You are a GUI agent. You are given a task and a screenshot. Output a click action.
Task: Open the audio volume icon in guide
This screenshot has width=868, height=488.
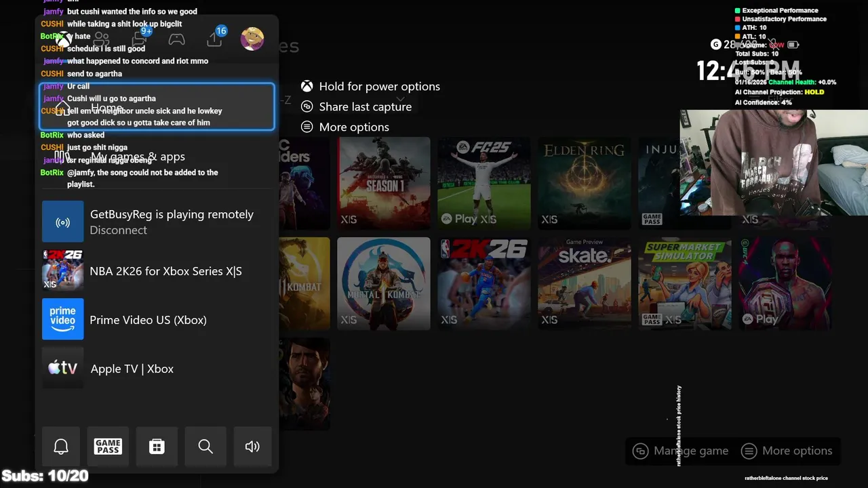click(252, 447)
